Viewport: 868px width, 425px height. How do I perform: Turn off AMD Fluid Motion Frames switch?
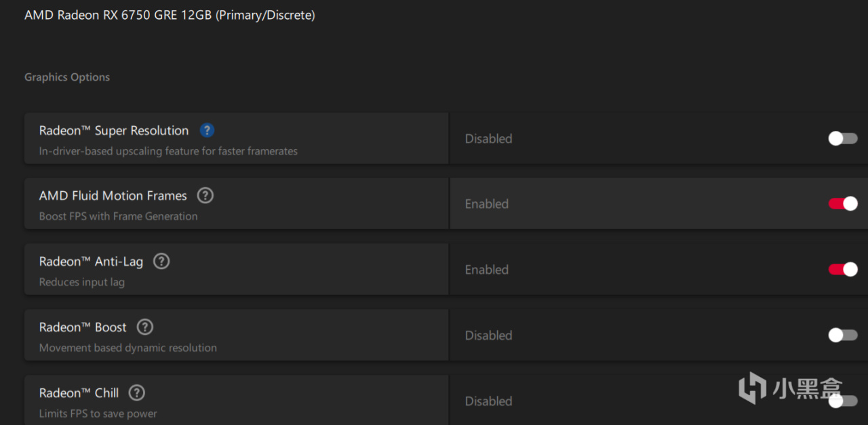[842, 204]
